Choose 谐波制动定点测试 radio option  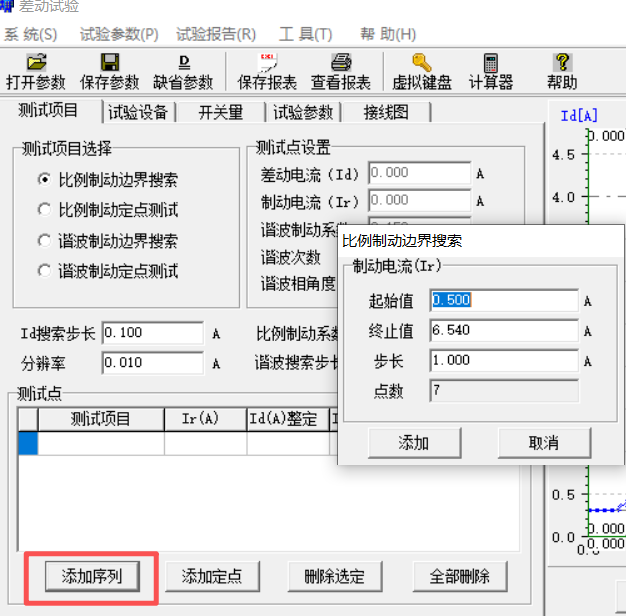tap(44, 270)
